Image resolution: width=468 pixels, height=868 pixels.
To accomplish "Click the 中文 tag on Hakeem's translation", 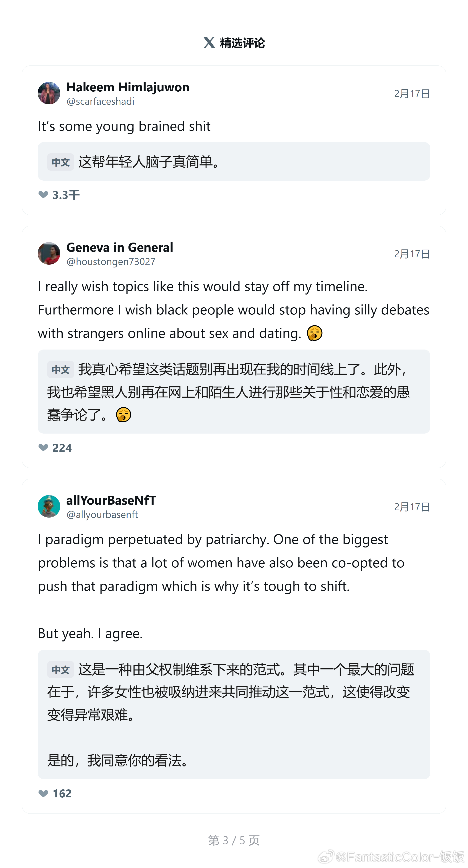I will click(x=60, y=162).
